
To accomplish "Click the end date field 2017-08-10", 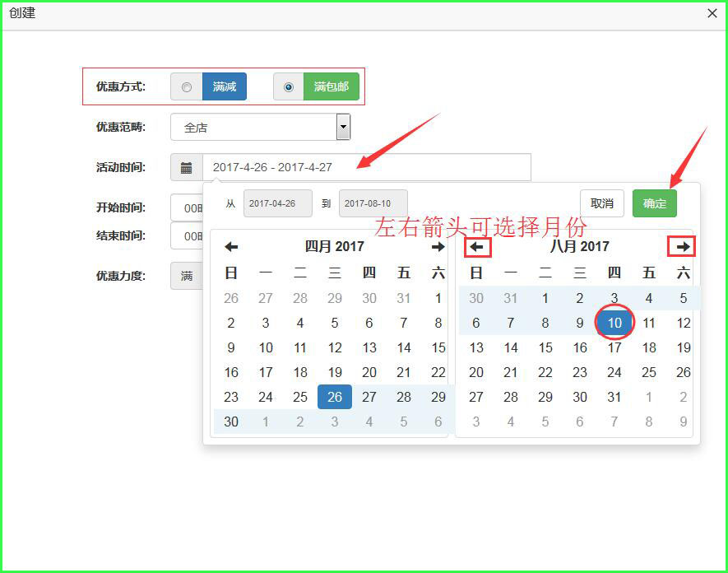I will [373, 203].
